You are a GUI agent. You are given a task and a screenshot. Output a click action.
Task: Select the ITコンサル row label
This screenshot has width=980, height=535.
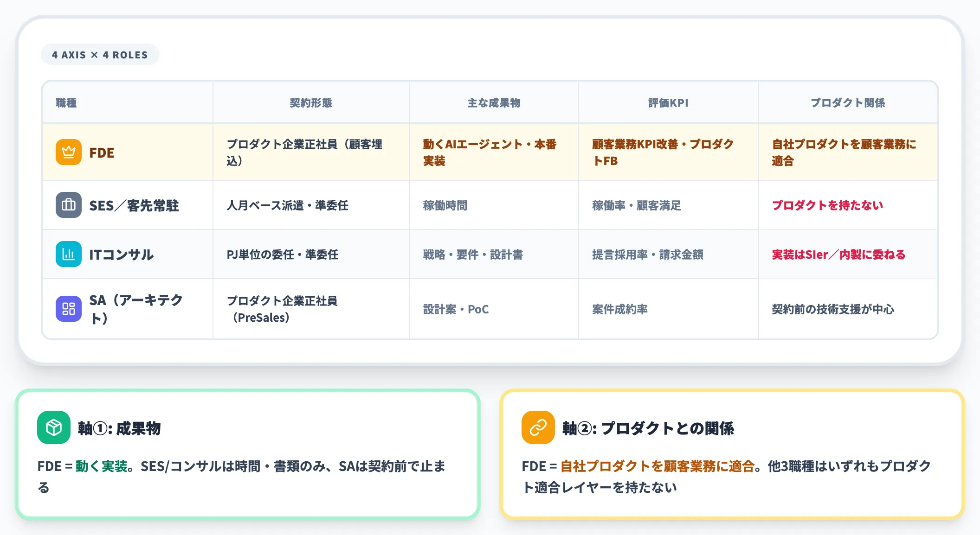[x=121, y=255]
